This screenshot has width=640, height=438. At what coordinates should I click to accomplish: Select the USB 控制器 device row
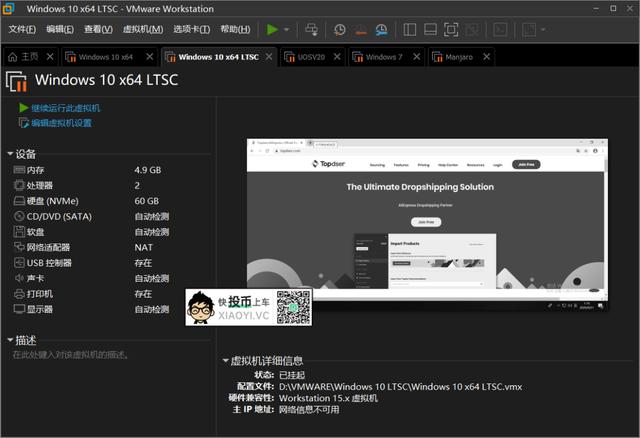[x=110, y=263]
